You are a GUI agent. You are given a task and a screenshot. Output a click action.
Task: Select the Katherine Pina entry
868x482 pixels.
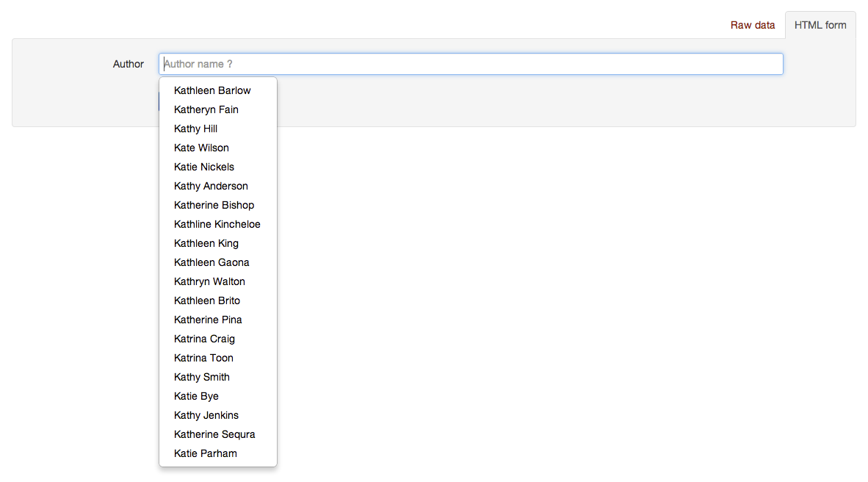pyautogui.click(x=208, y=320)
